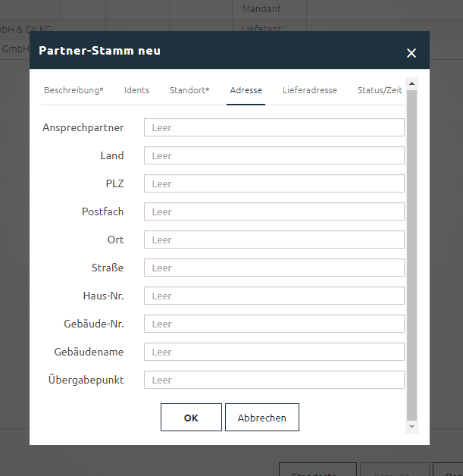
Task: Cancel with the Abbrechen button
Action: (262, 418)
